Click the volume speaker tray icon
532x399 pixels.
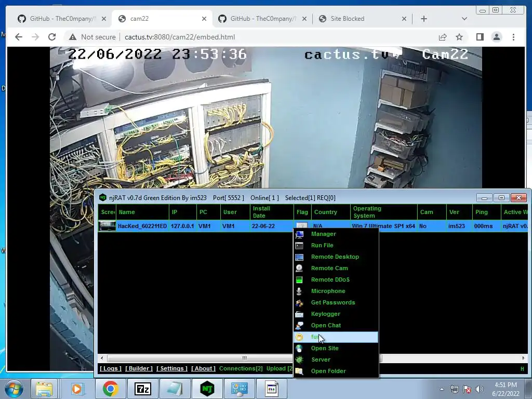[480, 389]
